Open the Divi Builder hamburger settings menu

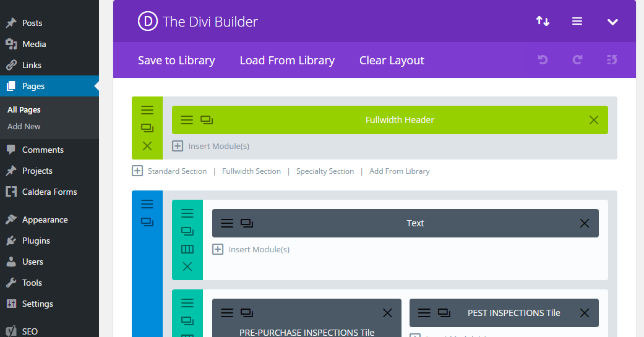577,21
